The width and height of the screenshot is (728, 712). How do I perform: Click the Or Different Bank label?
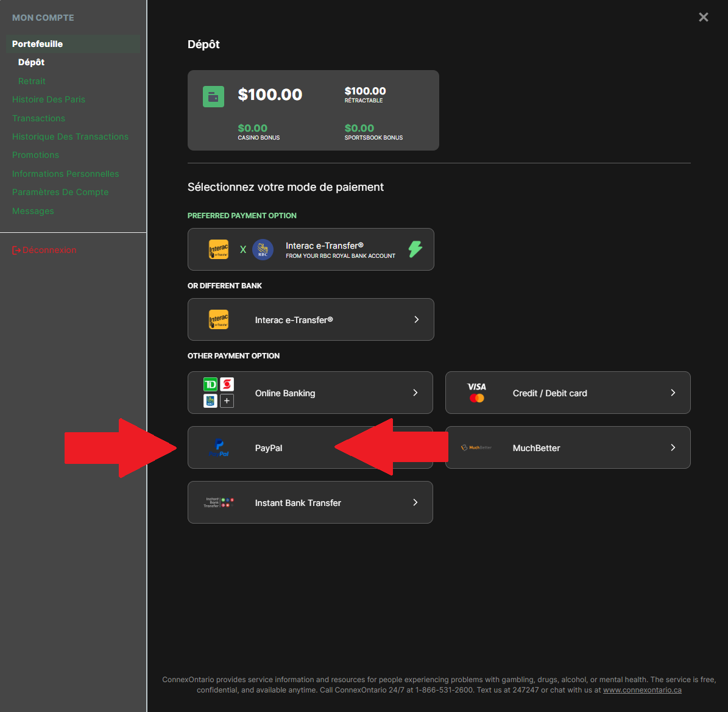pos(225,286)
